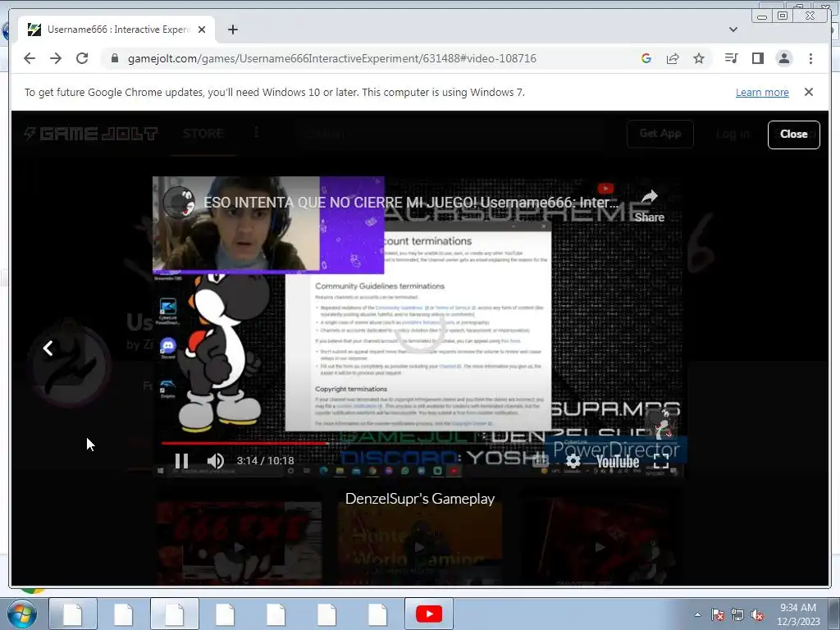Open Chrome media controls icon
The width and height of the screenshot is (840, 630).
pos(731,58)
